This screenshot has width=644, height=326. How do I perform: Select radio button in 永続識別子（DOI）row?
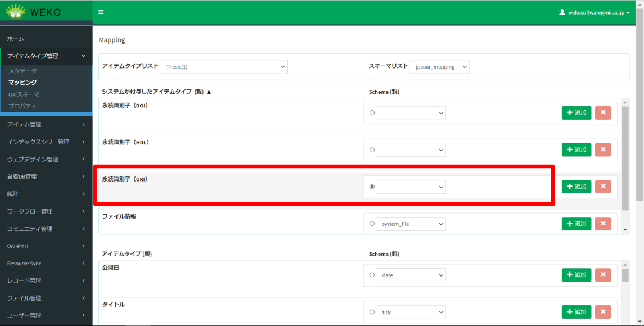[372, 113]
